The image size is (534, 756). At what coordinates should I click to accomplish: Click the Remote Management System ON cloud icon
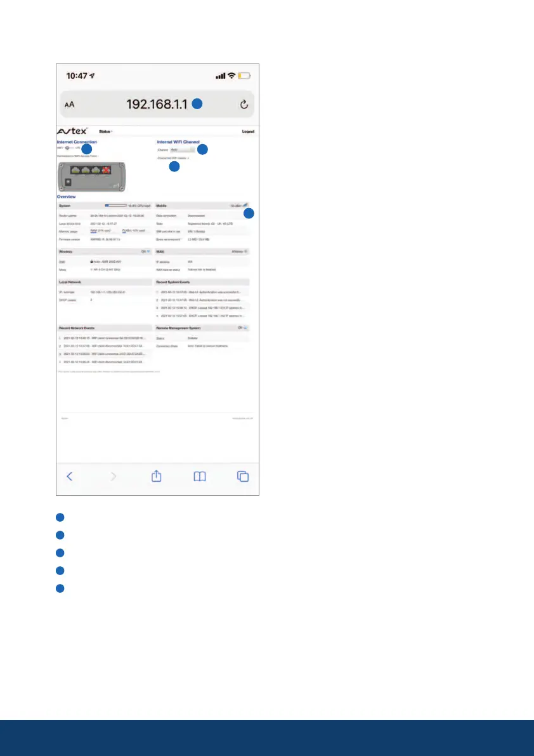245,328
